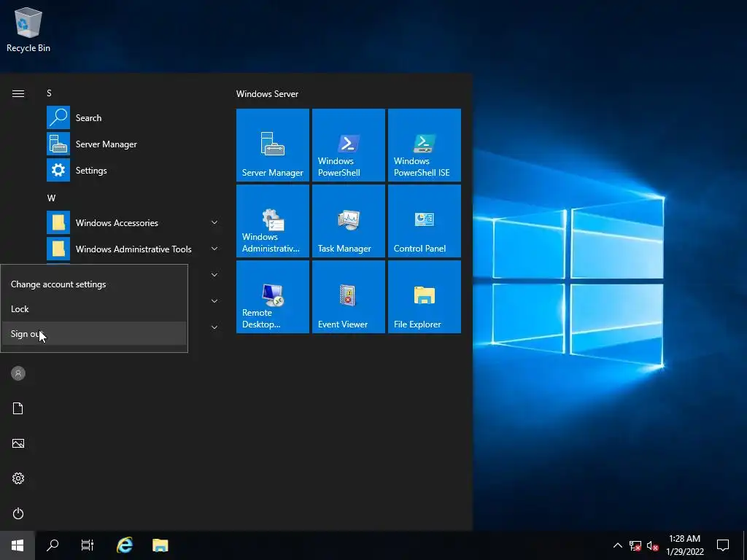Open Settings from the S section
The width and height of the screenshot is (747, 560).
click(x=133, y=170)
